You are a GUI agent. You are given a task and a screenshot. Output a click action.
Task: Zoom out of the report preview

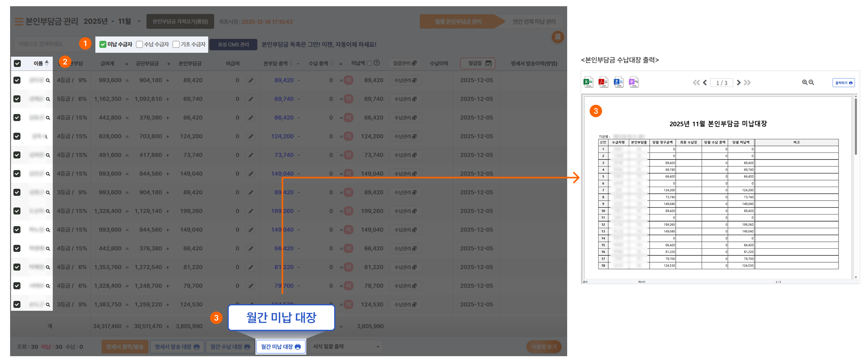[811, 83]
